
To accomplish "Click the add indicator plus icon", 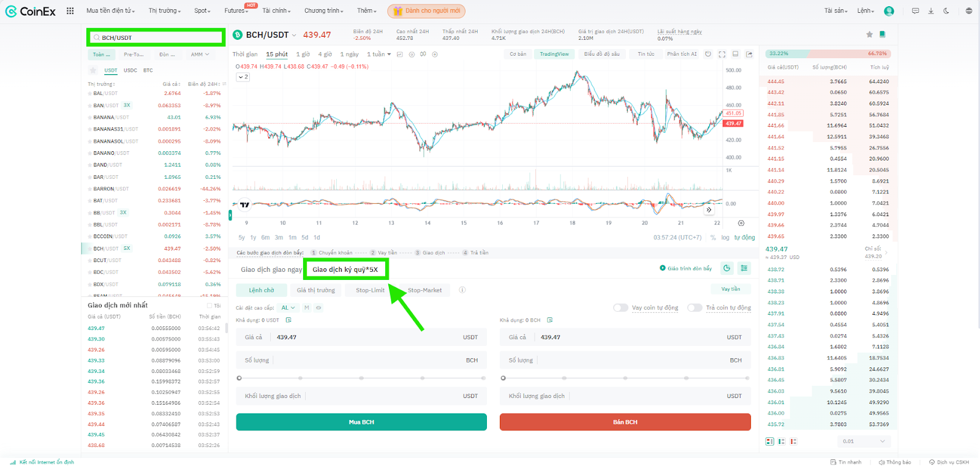I will pyautogui.click(x=435, y=54).
